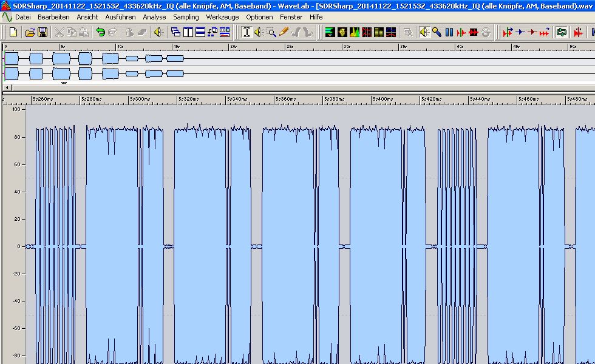The height and width of the screenshot is (364, 595).
Task: Select the magnifier zoom tool
Action: pyautogui.click(x=271, y=32)
